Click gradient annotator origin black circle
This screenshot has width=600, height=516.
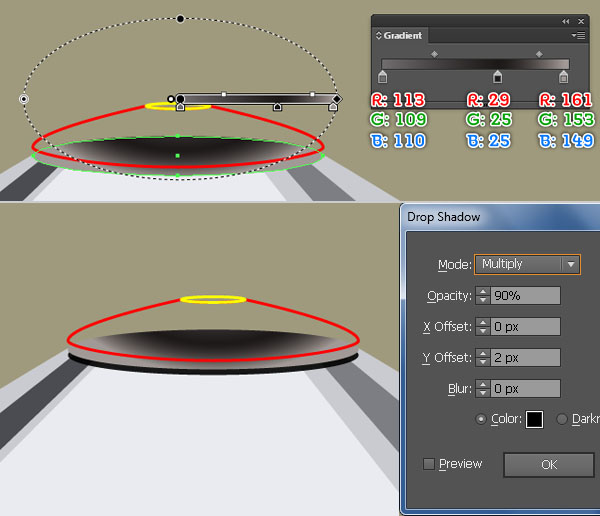tap(180, 99)
